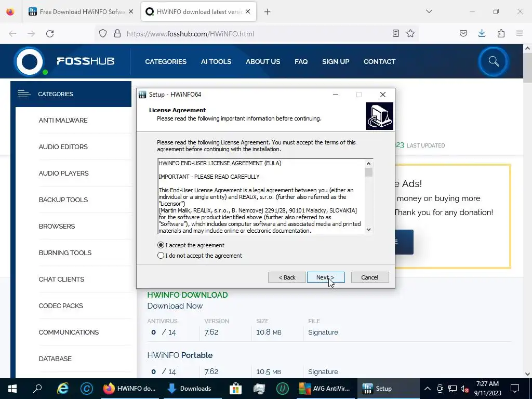Open AUDIO PLAYERS category
Screen dimensions: 532x399
(63, 174)
